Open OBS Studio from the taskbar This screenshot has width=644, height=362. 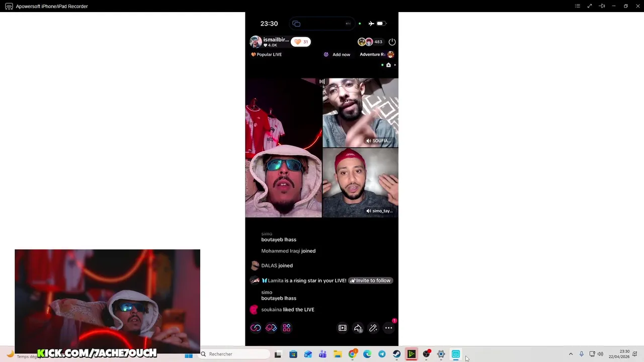pyautogui.click(x=426, y=354)
